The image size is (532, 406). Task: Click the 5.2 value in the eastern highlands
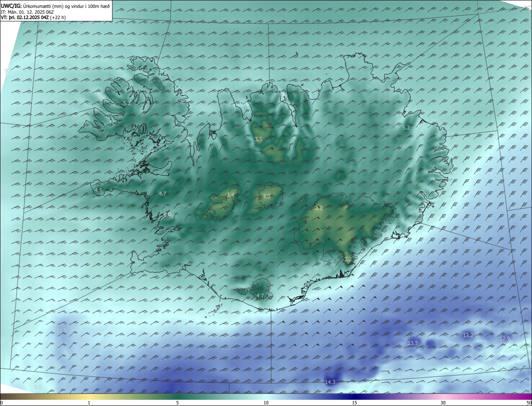tap(406, 128)
